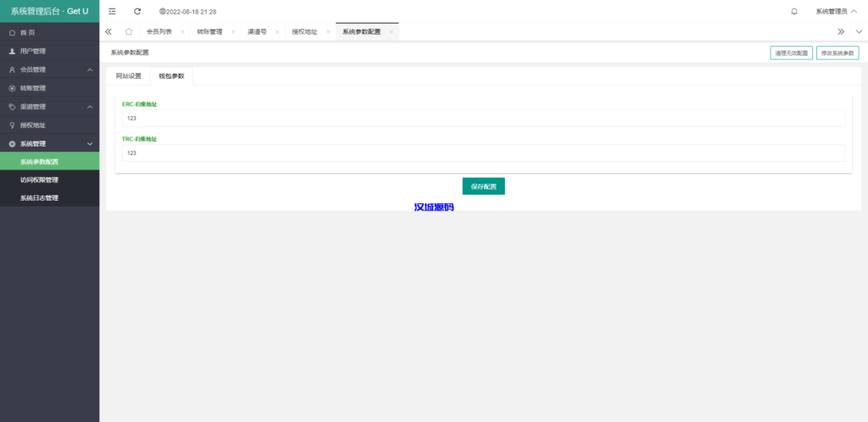The width and height of the screenshot is (868, 422).
Task: Click the 清理无效配置 button
Action: [791, 53]
